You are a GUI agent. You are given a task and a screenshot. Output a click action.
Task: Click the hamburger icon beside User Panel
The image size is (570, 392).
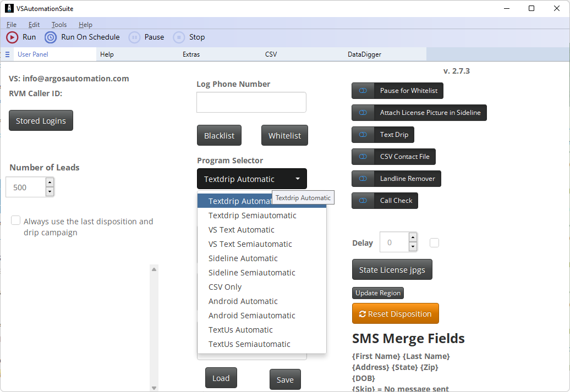8,54
